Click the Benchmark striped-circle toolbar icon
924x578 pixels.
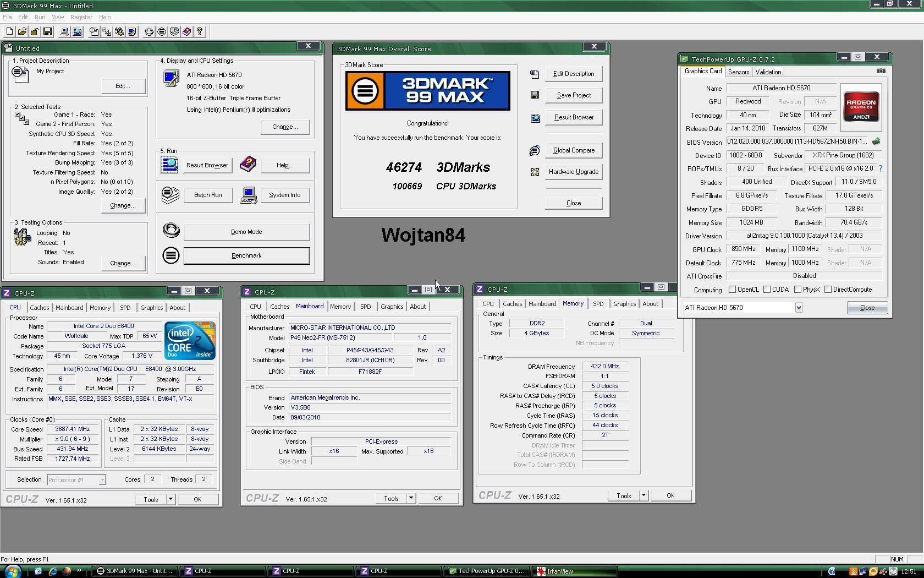point(162,32)
